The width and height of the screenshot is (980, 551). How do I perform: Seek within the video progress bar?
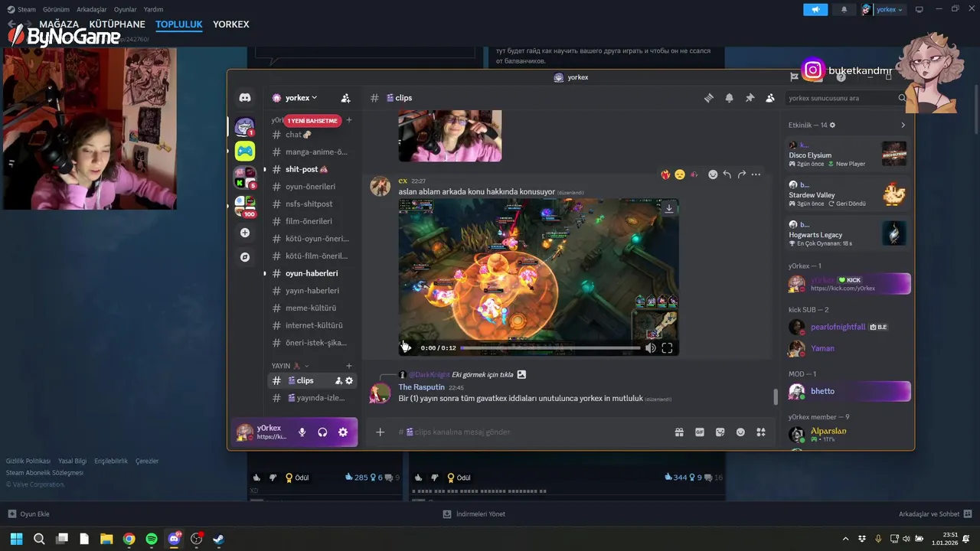click(550, 348)
